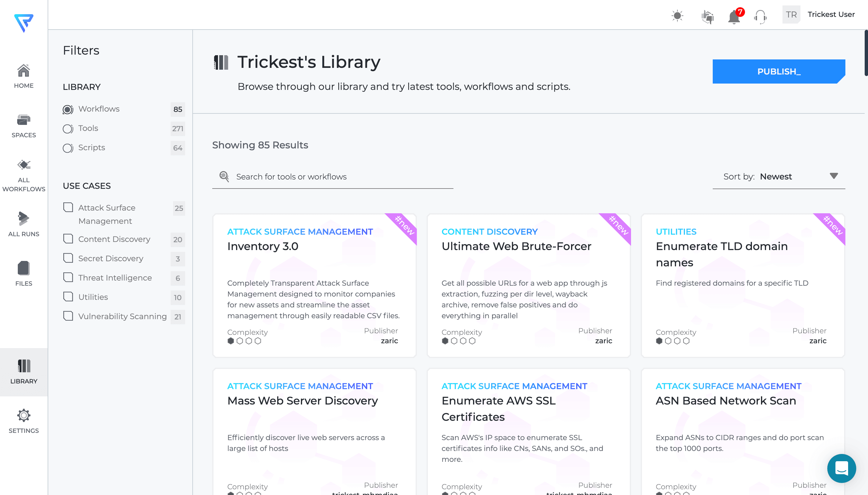Toggle light theme sun icon
This screenshot has height=495, width=868.
[677, 16]
